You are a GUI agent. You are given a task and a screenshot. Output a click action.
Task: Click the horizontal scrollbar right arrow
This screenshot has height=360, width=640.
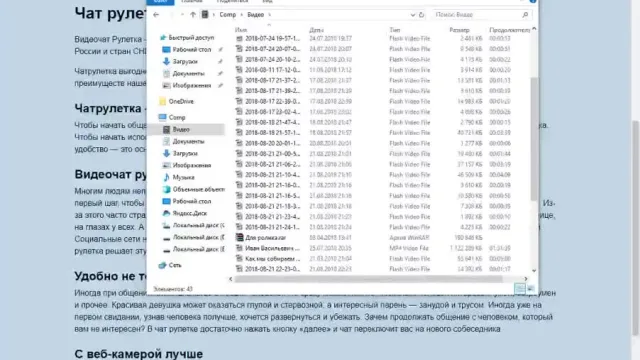(526, 279)
